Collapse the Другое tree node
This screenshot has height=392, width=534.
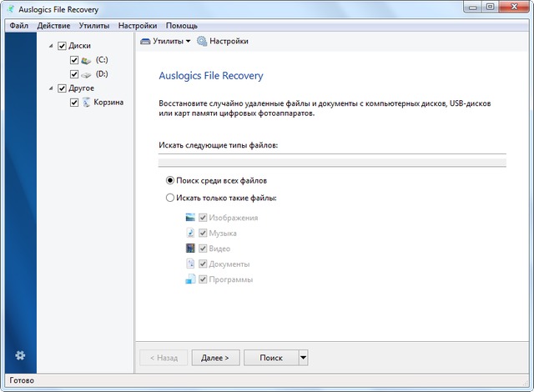pyautogui.click(x=51, y=88)
